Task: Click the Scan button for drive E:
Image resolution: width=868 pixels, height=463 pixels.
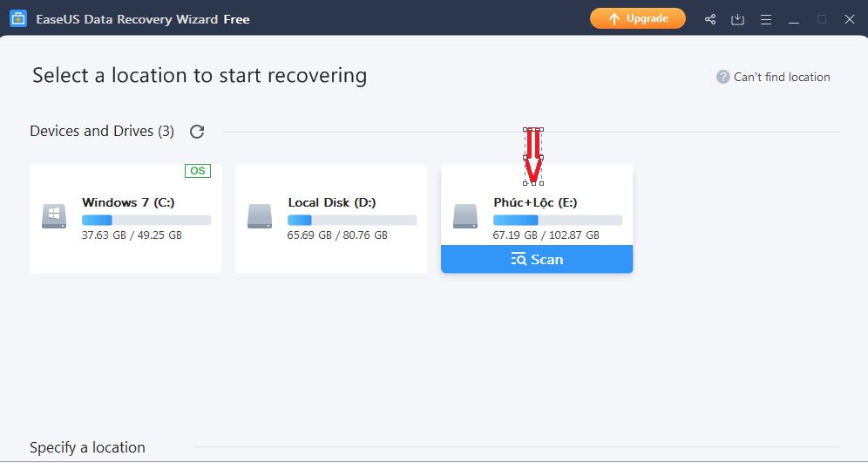Action: click(537, 259)
